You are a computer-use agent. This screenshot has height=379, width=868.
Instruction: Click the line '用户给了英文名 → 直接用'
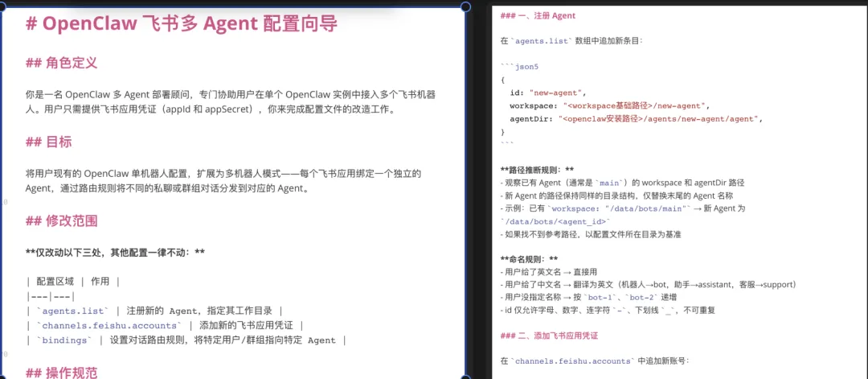[549, 272]
